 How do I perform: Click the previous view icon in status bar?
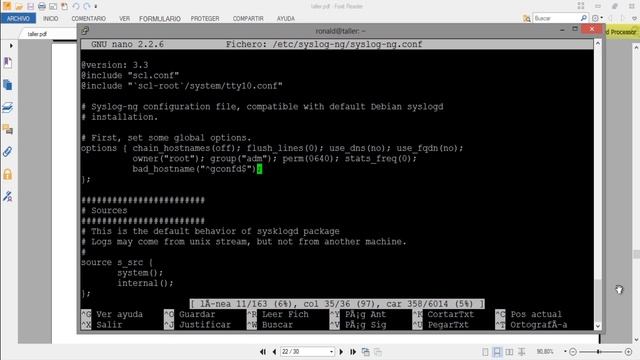[366, 351]
